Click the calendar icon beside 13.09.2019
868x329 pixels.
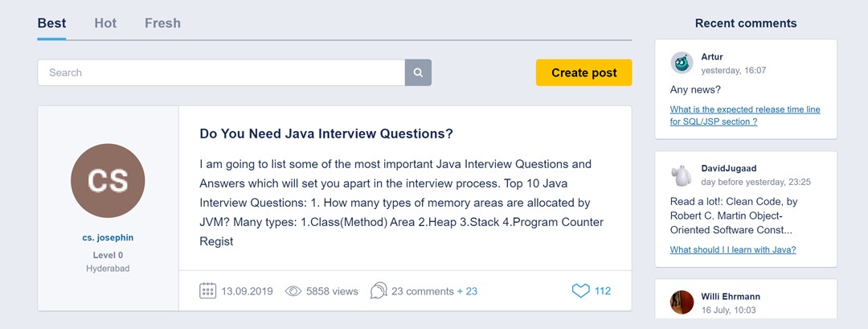click(x=207, y=290)
